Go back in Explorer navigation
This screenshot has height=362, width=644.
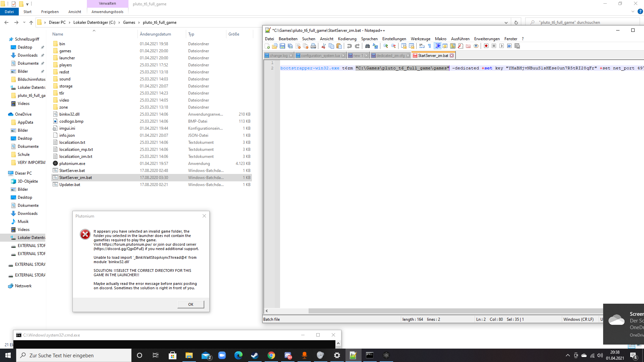click(6, 22)
